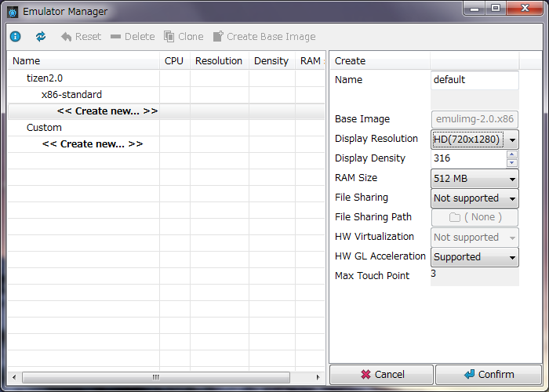Minimize the Emulator Manager window
Screen dimensions: 549x392
coord(474,9)
